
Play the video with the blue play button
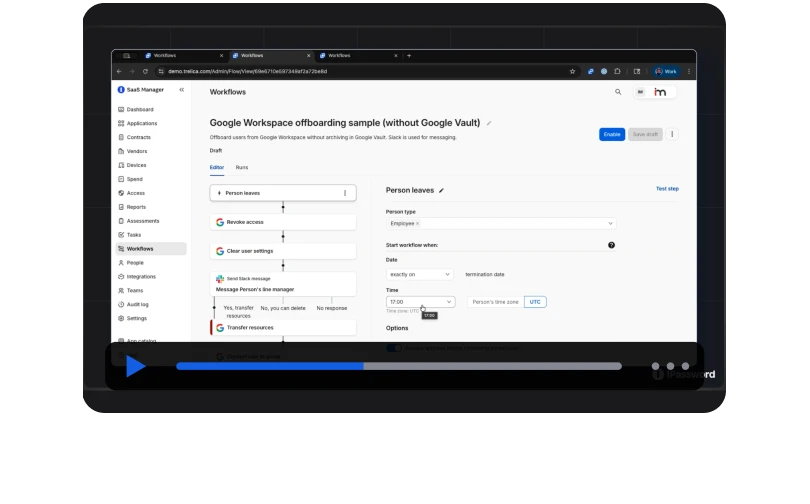135,366
